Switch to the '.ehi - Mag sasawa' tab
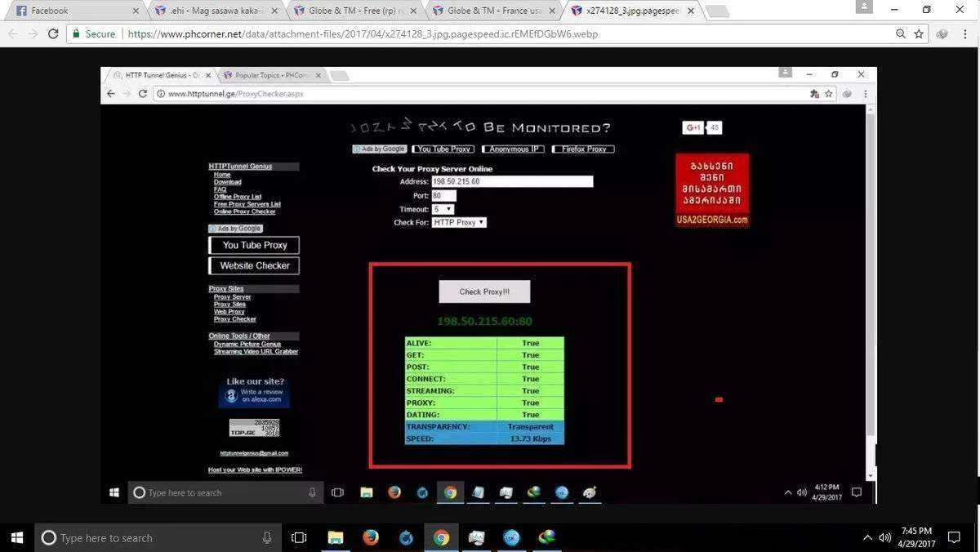The width and height of the screenshot is (980, 552). coord(215,11)
